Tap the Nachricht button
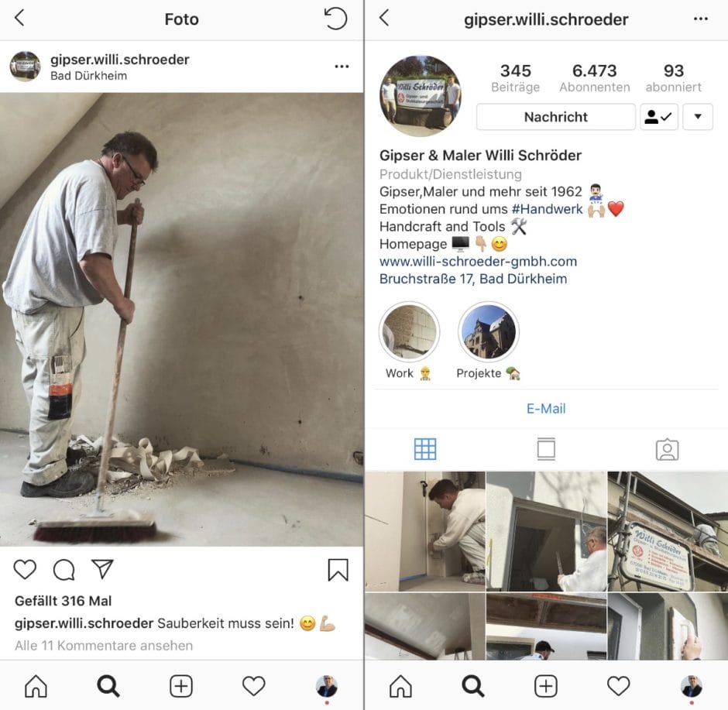 (x=555, y=117)
